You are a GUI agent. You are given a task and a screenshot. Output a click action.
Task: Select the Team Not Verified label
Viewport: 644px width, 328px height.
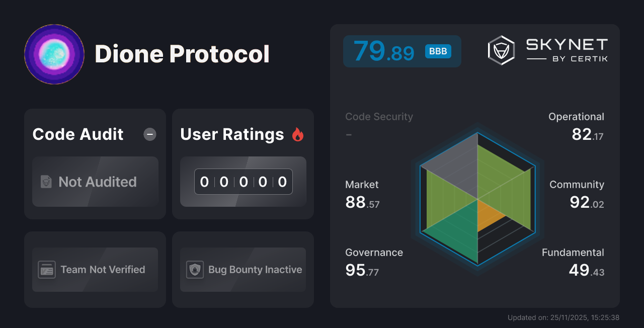click(x=103, y=270)
